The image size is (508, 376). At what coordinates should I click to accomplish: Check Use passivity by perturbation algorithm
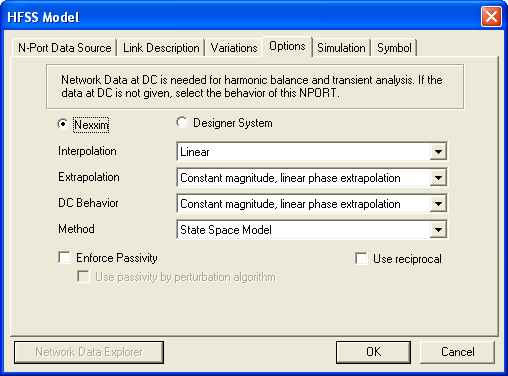(x=83, y=277)
